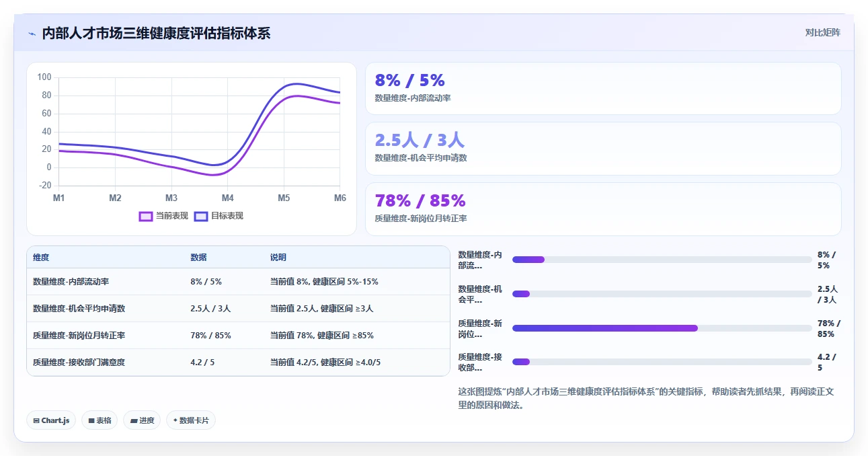868x456 pixels.
Task: Click the chart curve peak near M5
Action: coord(296,84)
